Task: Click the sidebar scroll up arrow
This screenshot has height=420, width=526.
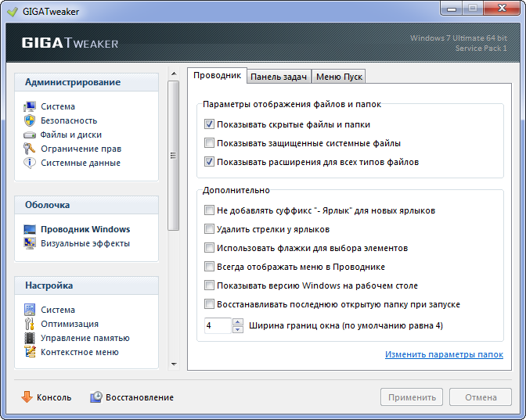Action: [174, 74]
